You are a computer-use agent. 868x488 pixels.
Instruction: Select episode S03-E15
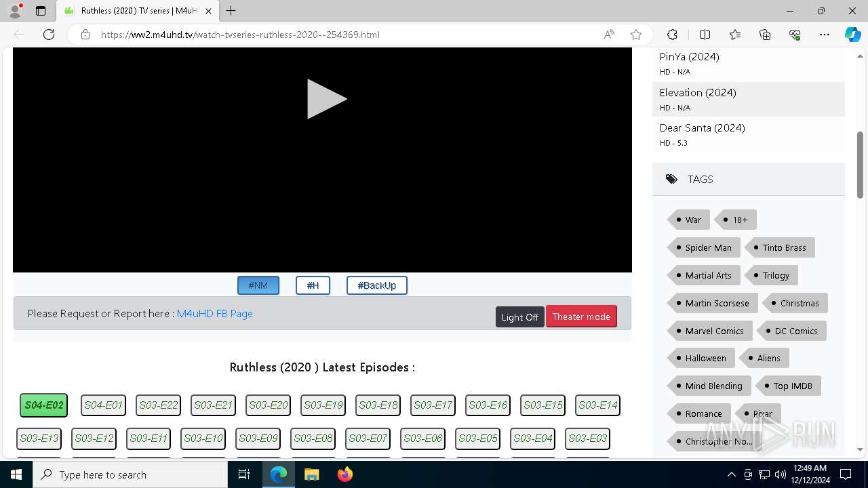coord(542,405)
